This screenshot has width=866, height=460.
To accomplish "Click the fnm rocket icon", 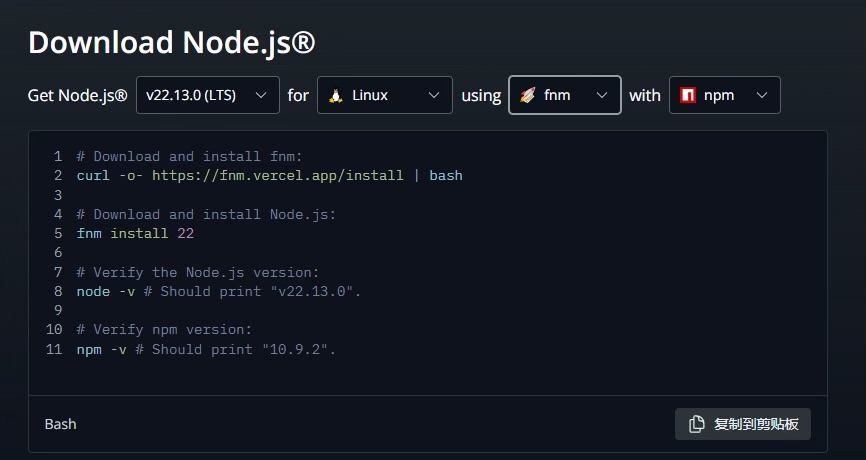I will pos(527,96).
